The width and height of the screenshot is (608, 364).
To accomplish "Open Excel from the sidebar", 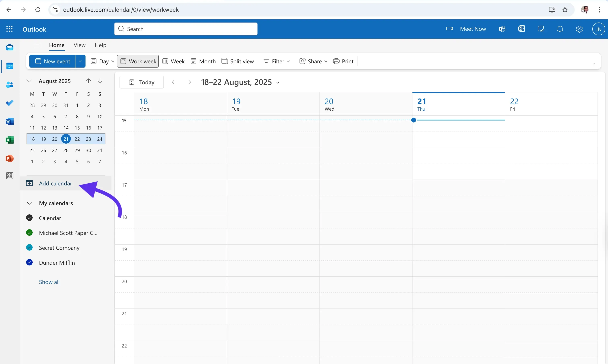I will [x=10, y=140].
